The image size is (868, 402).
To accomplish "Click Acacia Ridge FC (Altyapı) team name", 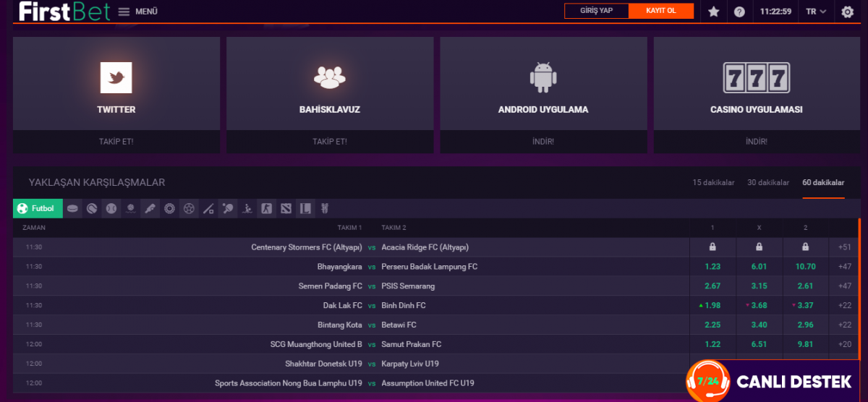I will click(x=425, y=247).
